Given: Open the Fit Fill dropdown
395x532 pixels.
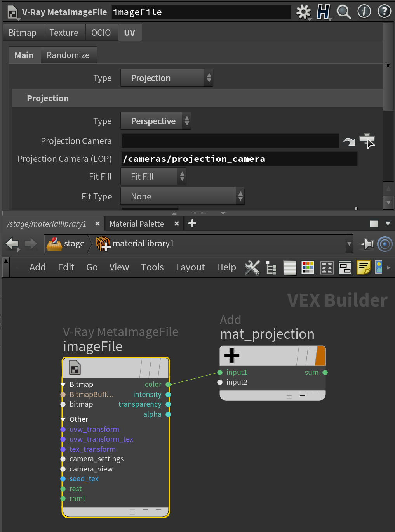Looking at the screenshot, I should pyautogui.click(x=153, y=177).
